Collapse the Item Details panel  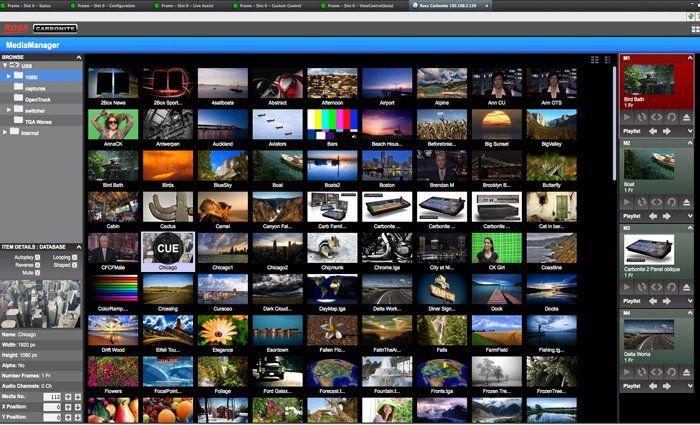tap(79, 247)
